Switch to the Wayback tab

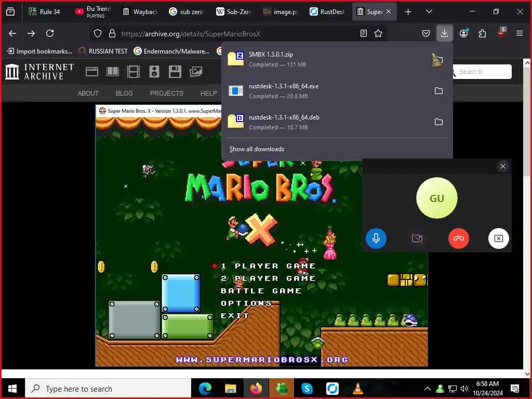click(140, 11)
